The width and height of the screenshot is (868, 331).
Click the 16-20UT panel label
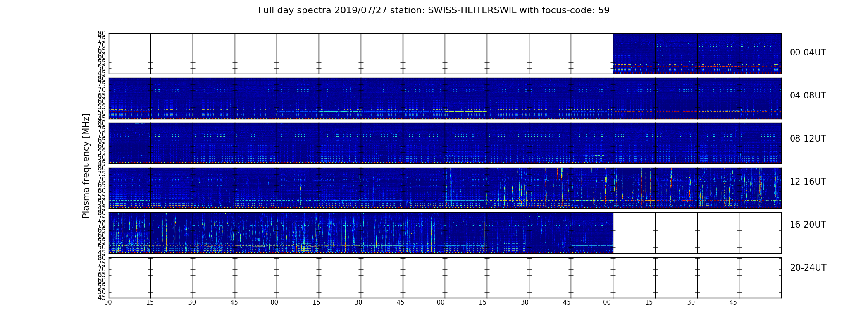click(808, 225)
